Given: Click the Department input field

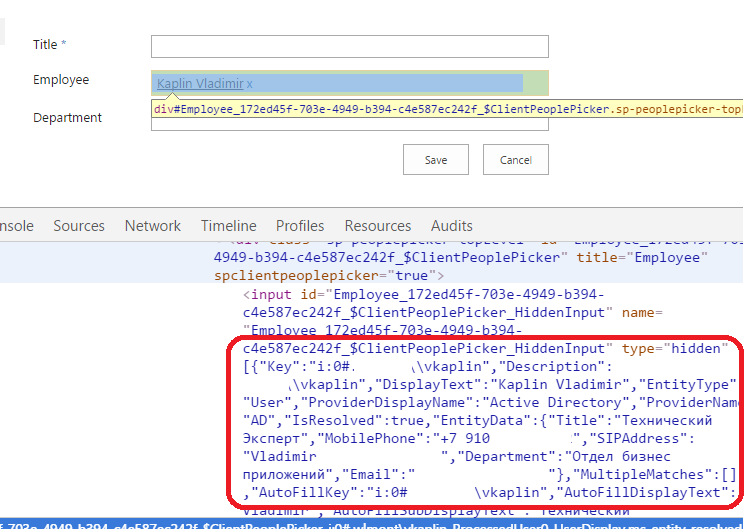Looking at the screenshot, I should [x=350, y=124].
